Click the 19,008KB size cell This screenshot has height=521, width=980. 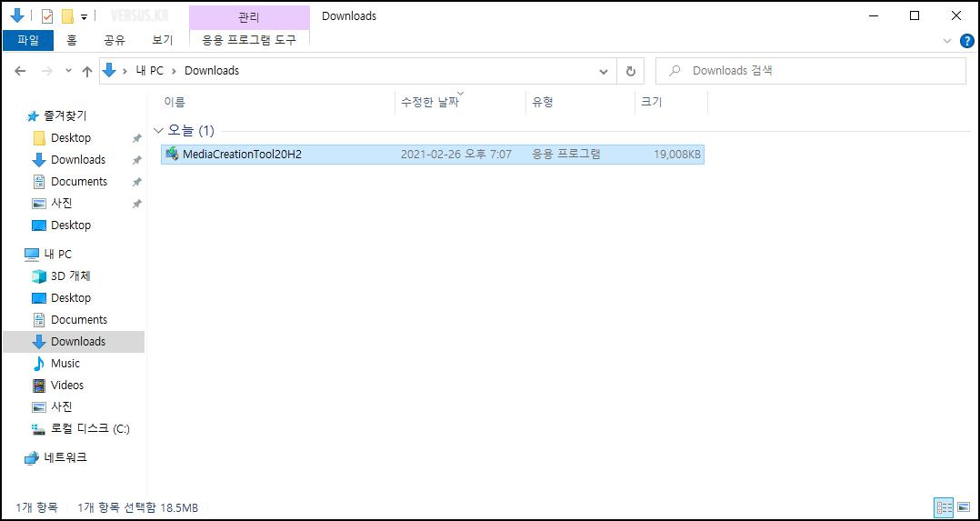pyautogui.click(x=677, y=155)
